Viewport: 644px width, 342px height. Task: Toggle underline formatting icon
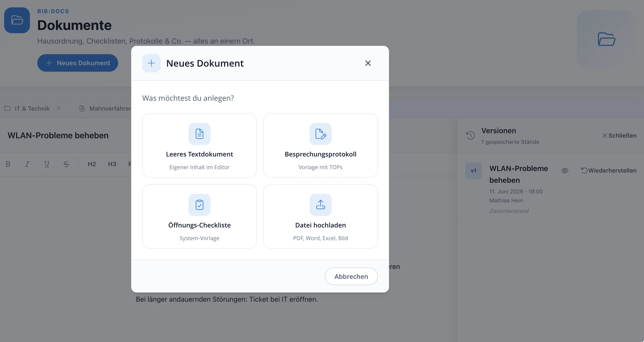[x=46, y=164]
